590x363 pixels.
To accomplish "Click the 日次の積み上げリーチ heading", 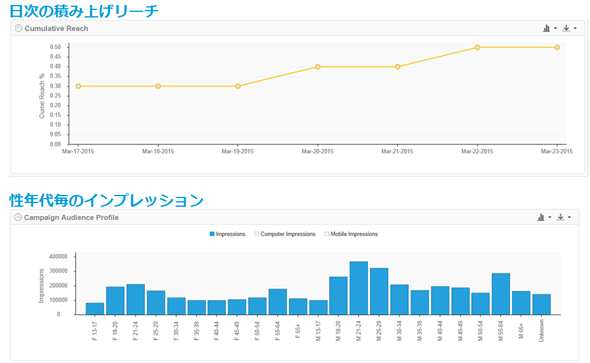I will pyautogui.click(x=84, y=11).
